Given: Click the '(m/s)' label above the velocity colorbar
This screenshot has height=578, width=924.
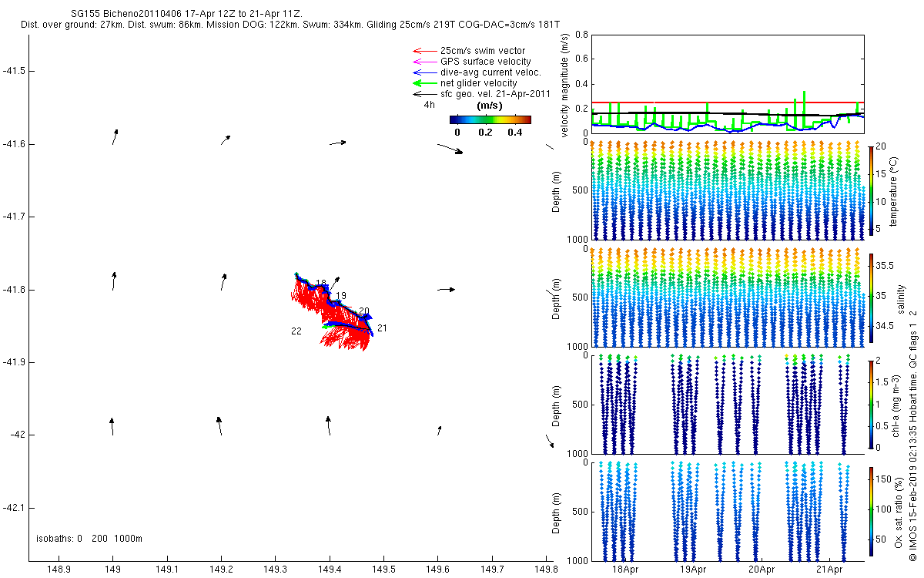Looking at the screenshot, I should pos(490,106).
